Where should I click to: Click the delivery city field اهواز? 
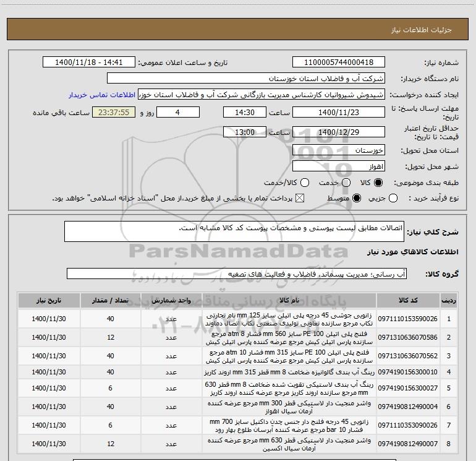[x=339, y=166]
